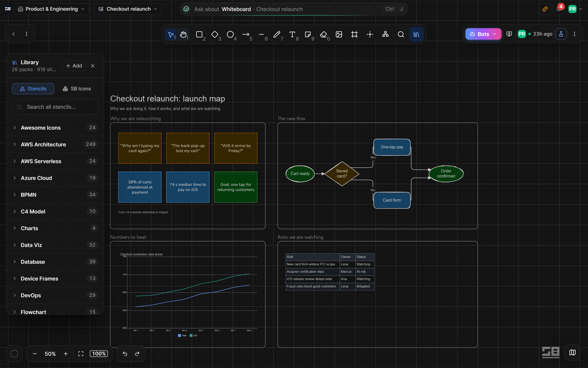Viewport: 588px width, 368px height.
Task: Select the pencil draw tool
Action: click(x=277, y=34)
